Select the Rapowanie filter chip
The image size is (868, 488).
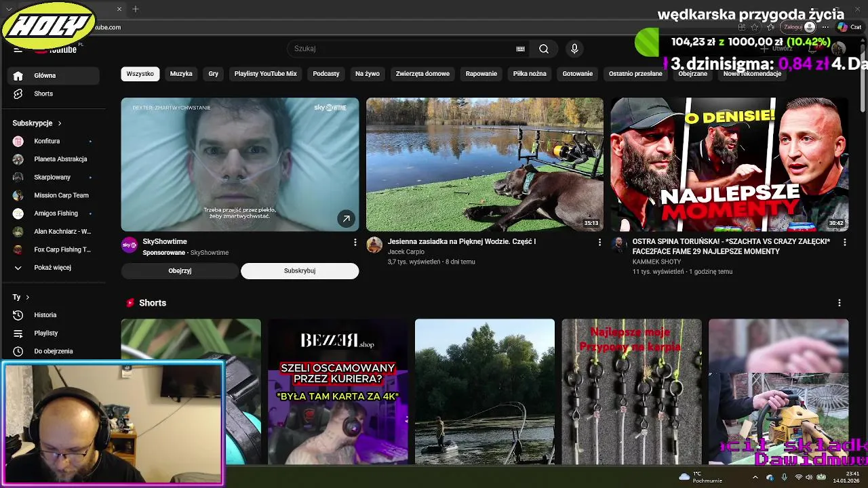(481, 74)
